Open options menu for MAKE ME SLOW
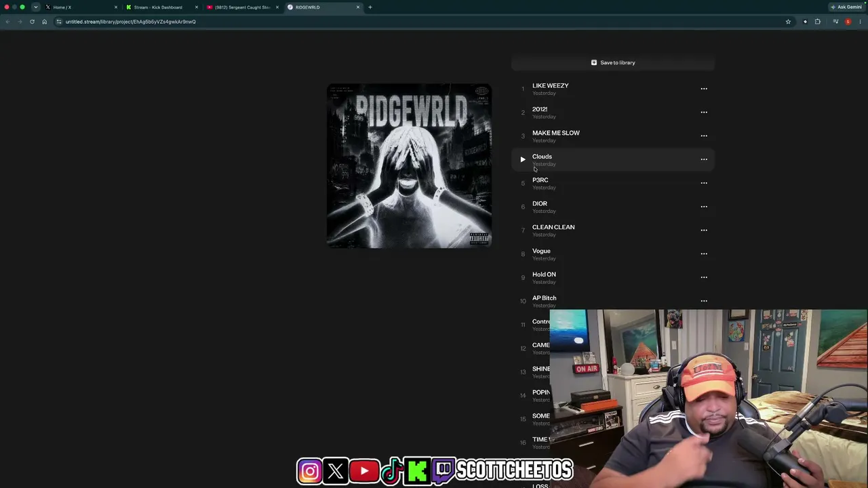868x488 pixels. (704, 136)
